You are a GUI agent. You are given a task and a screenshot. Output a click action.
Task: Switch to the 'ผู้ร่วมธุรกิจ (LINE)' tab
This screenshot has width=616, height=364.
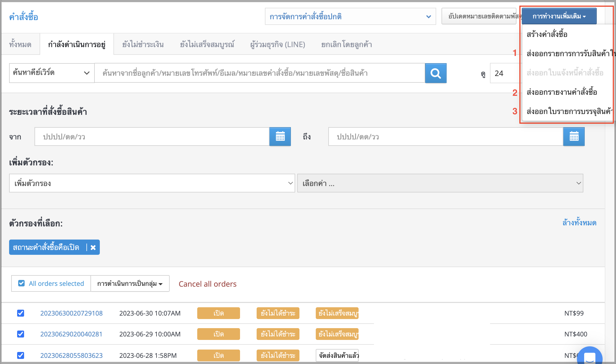[277, 44]
